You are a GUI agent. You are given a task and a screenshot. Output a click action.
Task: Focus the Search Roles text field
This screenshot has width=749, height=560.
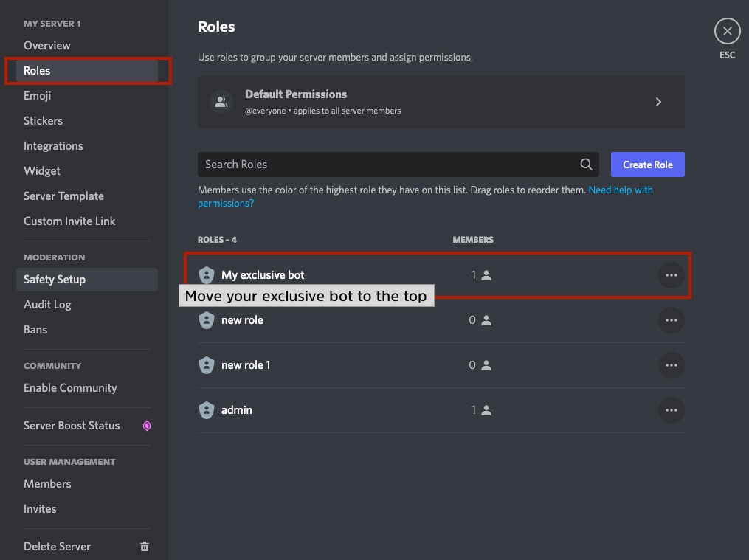pyautogui.click(x=387, y=165)
